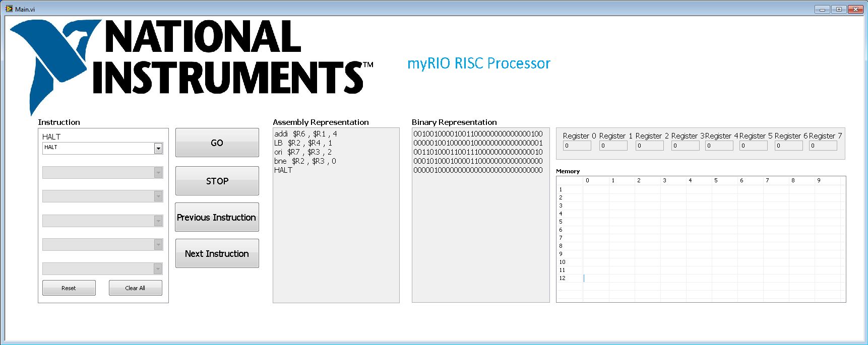Click the Register 1 value field

click(x=613, y=146)
